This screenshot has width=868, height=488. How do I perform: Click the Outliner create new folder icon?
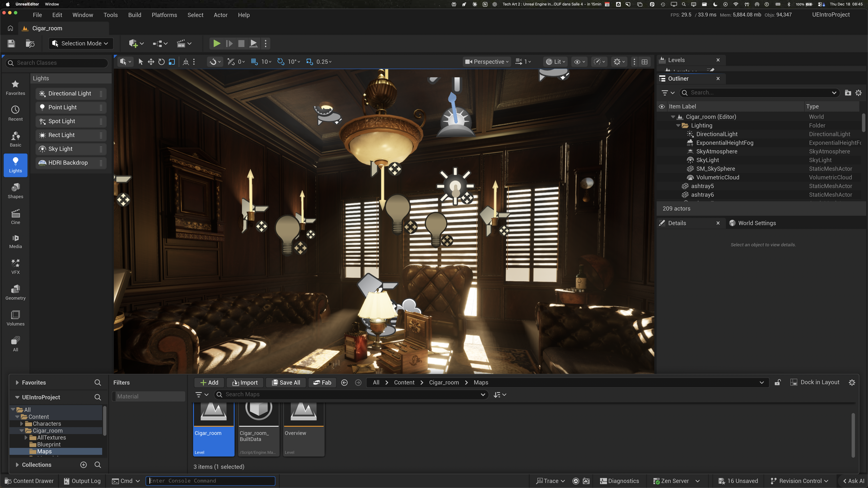click(x=848, y=93)
